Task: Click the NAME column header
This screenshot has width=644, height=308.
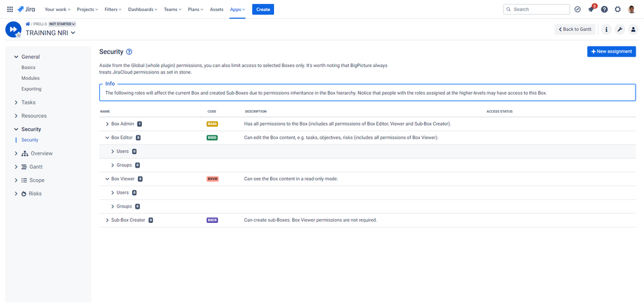Action: 105,111
